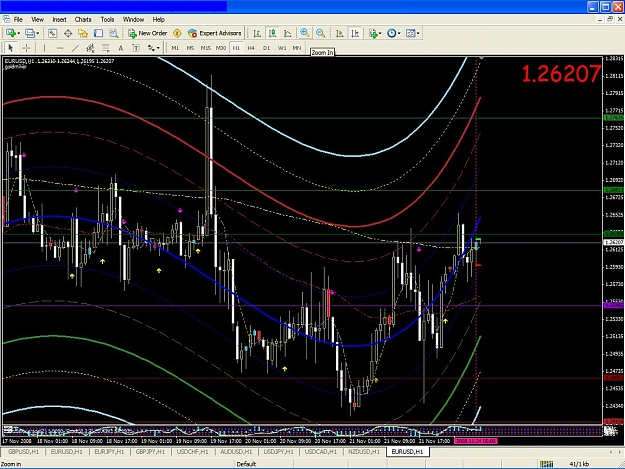This screenshot has height=469, width=625.
Task: Open the Profiles icon
Action: pyautogui.click(x=29, y=33)
